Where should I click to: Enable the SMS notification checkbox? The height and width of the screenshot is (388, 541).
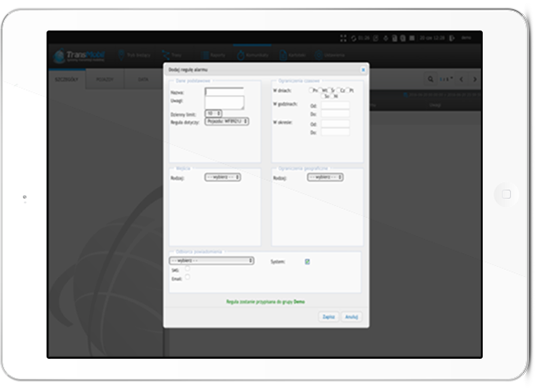187,268
